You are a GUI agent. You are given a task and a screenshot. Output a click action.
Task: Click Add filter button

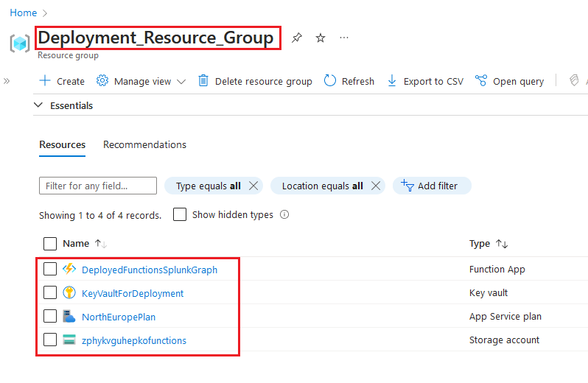coord(432,186)
